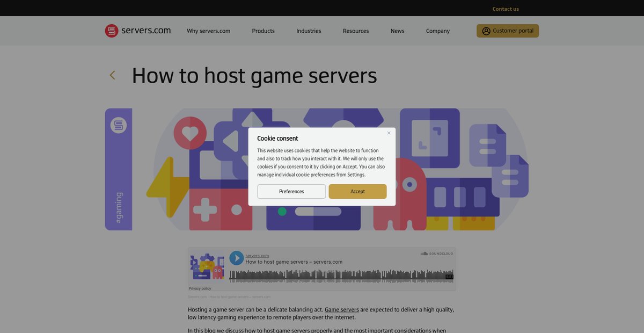
Task: Click the SoundCloud logo in the player
Action: (437, 254)
